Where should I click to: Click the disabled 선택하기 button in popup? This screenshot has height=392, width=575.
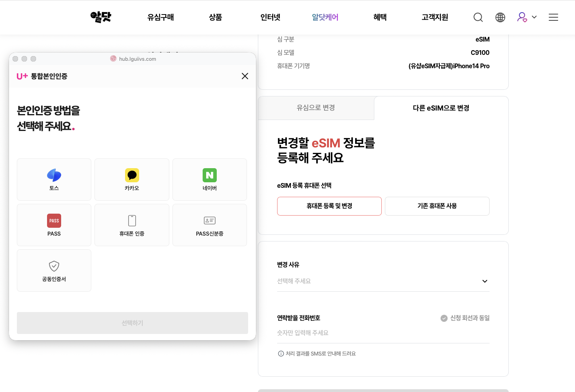pyautogui.click(x=132, y=323)
